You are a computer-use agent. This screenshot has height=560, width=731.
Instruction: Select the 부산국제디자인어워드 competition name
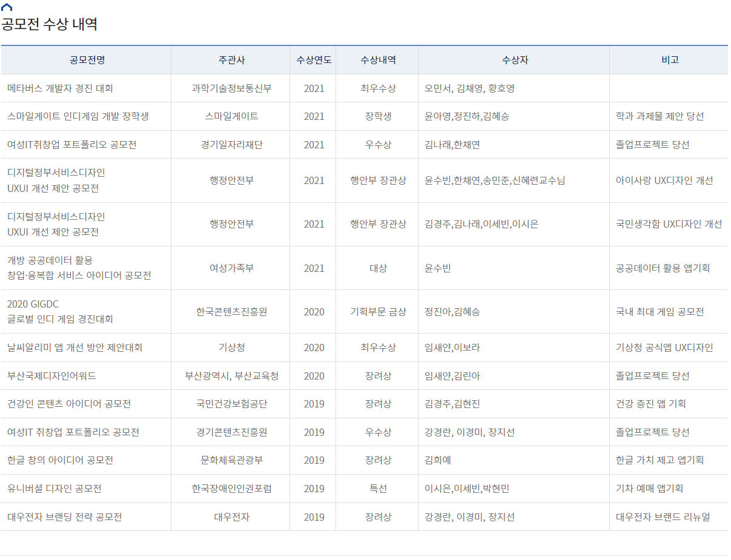pyautogui.click(x=51, y=376)
